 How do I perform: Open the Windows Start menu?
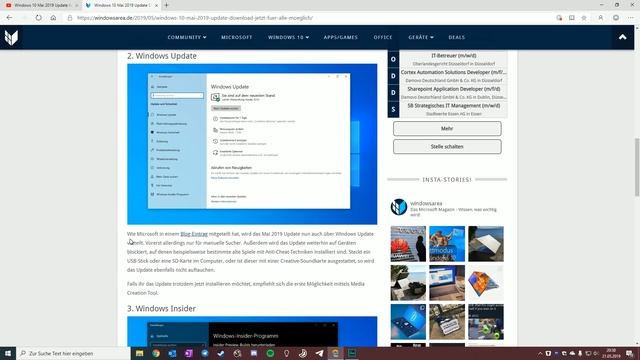coord(8,353)
